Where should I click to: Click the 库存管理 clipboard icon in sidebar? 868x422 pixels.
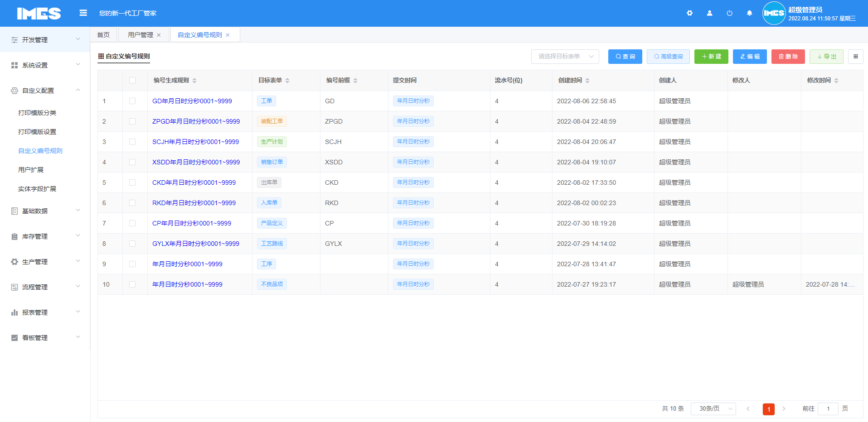(15, 236)
